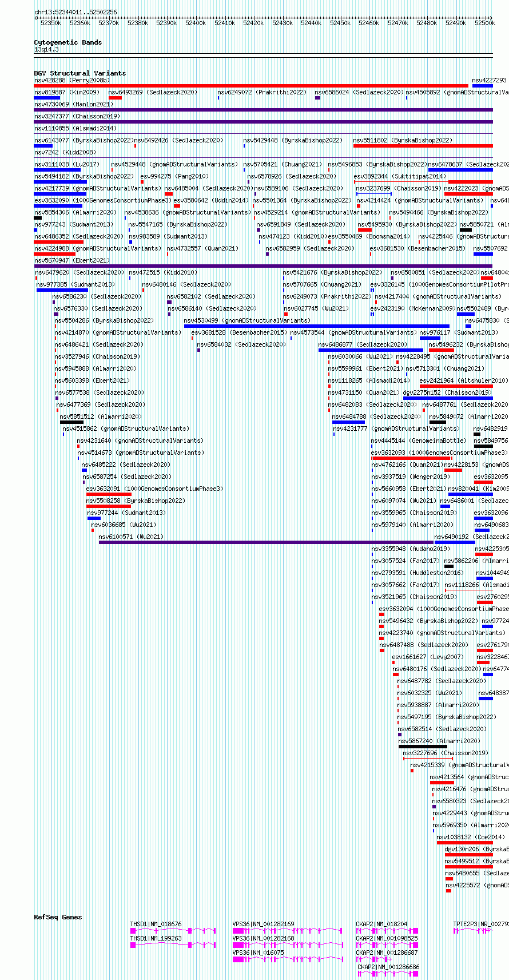Click the esv3580642 (Uddin2014) label

(x=211, y=200)
